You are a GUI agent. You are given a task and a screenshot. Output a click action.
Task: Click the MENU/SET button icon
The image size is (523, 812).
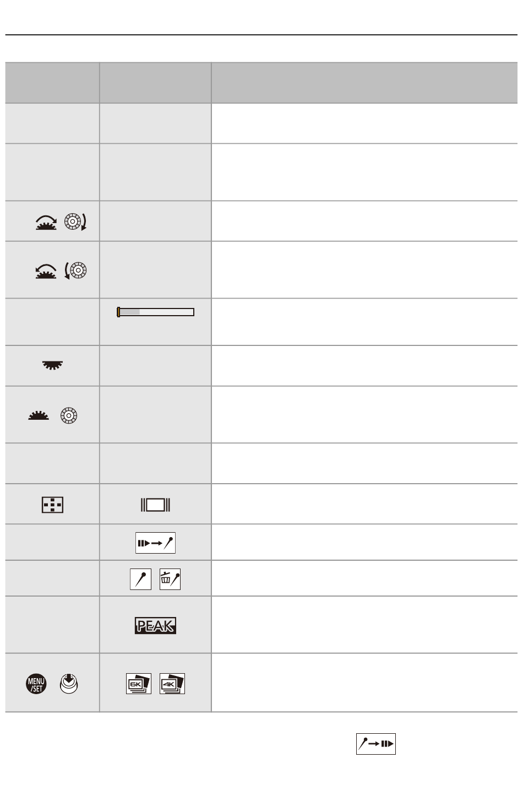coord(36,684)
